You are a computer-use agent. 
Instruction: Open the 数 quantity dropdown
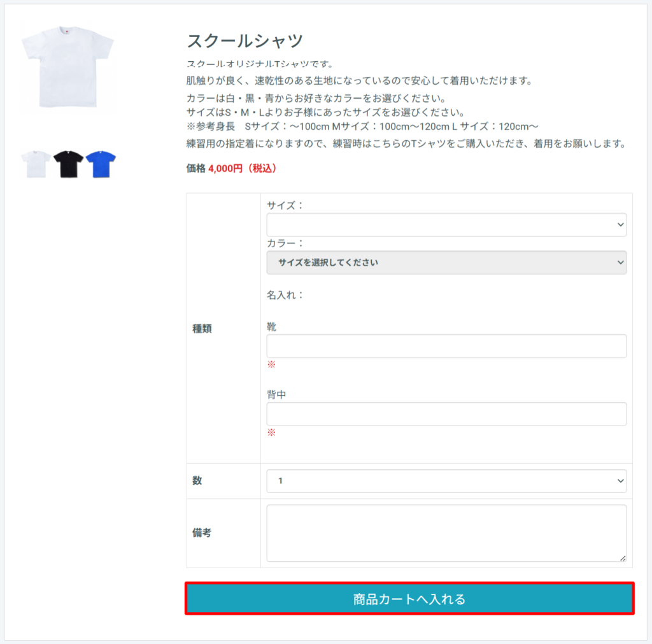tap(446, 481)
